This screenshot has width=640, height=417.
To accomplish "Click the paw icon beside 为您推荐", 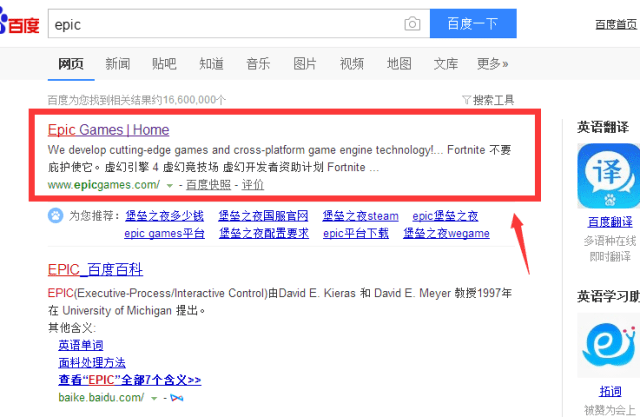I will [x=55, y=216].
